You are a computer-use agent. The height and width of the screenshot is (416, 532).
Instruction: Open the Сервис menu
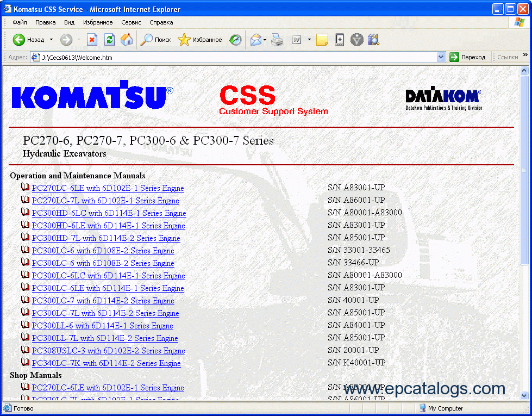point(131,22)
